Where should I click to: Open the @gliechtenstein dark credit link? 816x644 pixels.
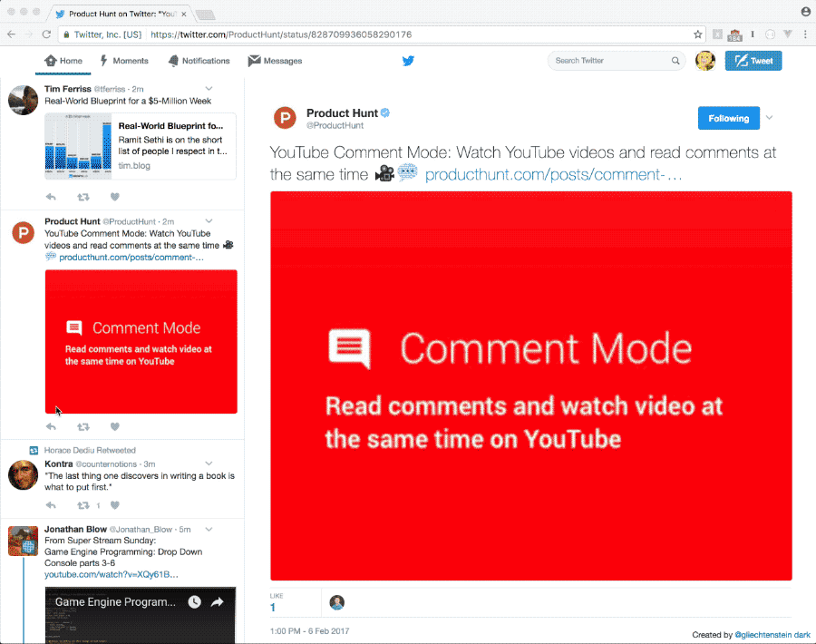pyautogui.click(x=772, y=635)
